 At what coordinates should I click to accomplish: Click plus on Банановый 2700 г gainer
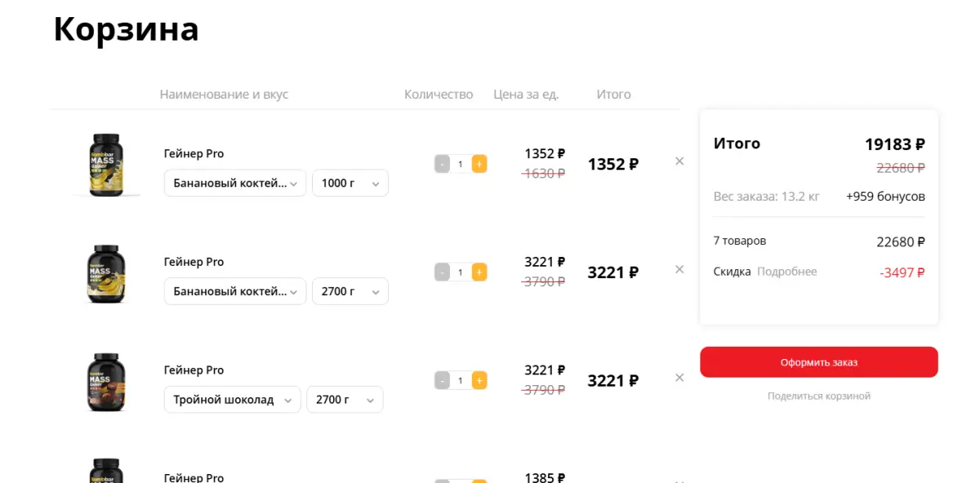pyautogui.click(x=479, y=272)
